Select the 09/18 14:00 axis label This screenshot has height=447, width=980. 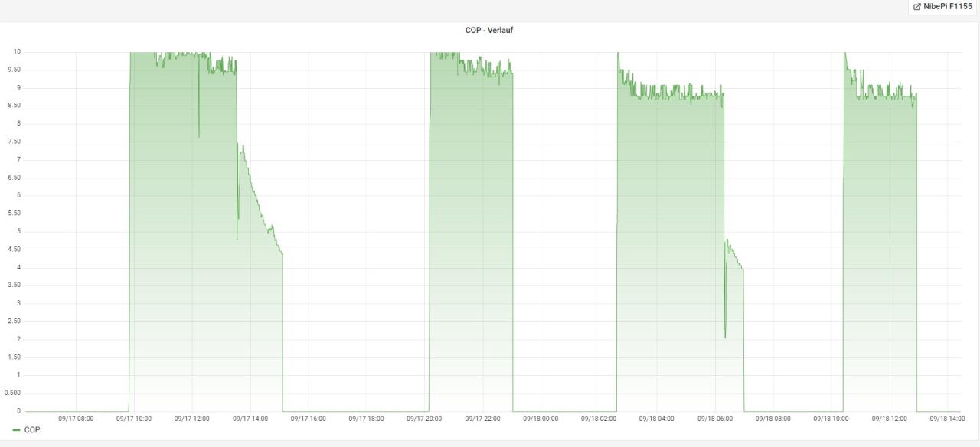[948, 419]
